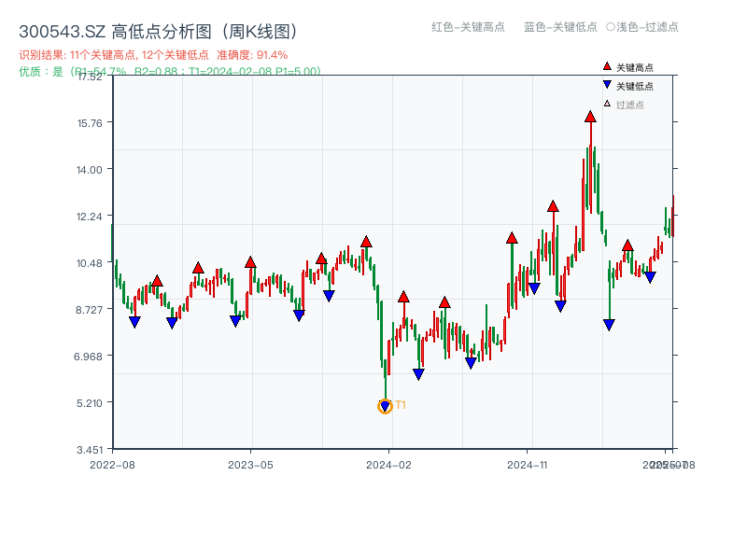Select the last blue low marker on chart
747x560 pixels.
pos(650,277)
